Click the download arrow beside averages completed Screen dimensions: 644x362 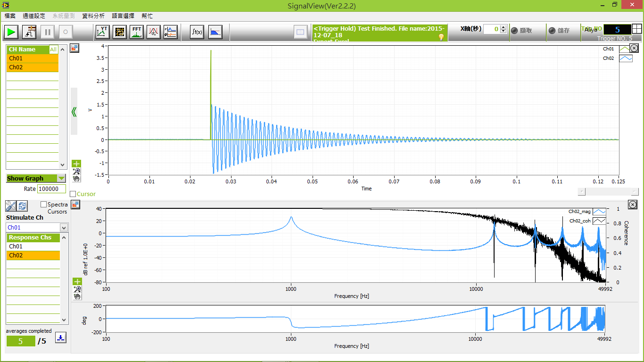(61, 337)
